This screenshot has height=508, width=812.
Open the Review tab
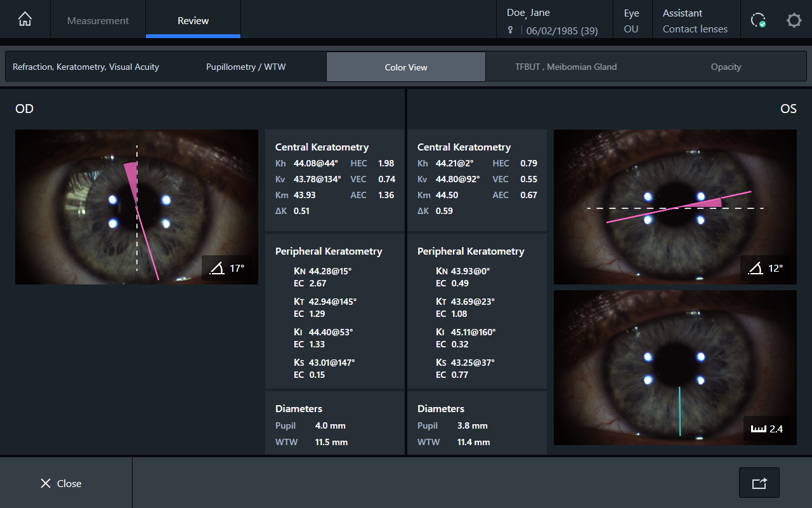pos(193,20)
